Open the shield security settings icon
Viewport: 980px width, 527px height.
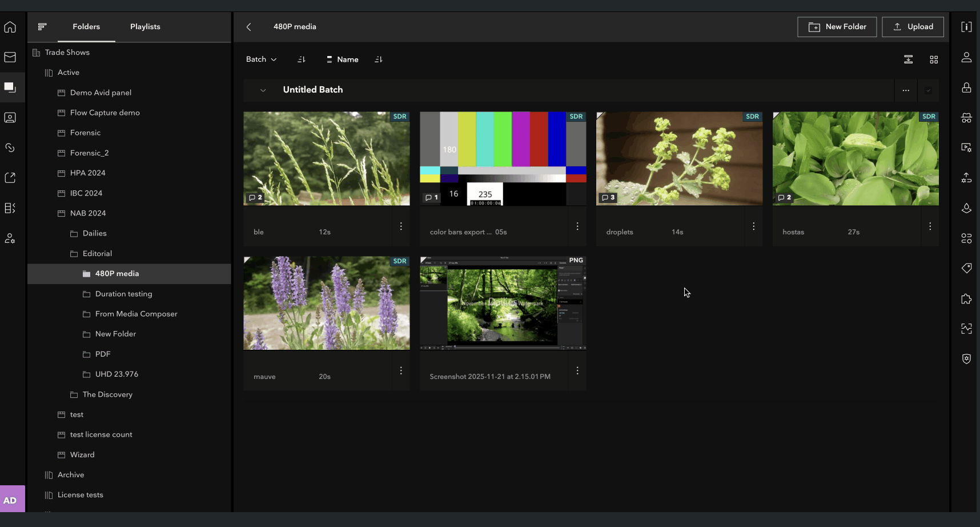pyautogui.click(x=966, y=359)
